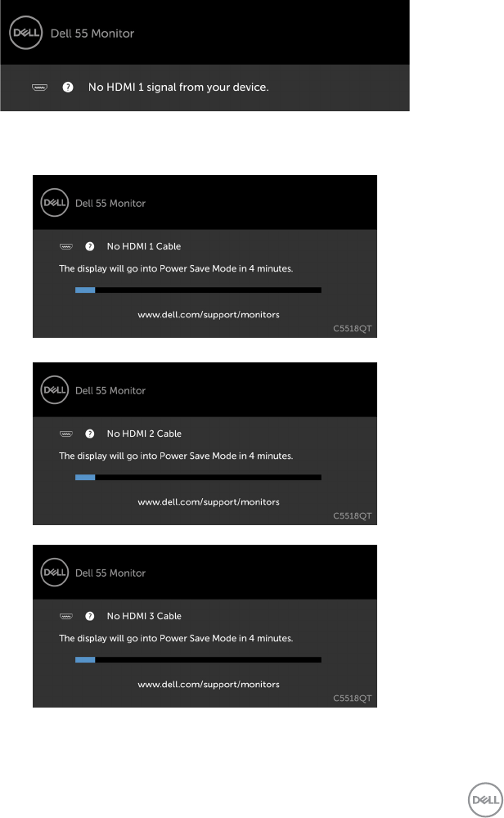
Task: Click HDMI port icon beside No HDMI 2 Cable
Action: click(x=66, y=434)
